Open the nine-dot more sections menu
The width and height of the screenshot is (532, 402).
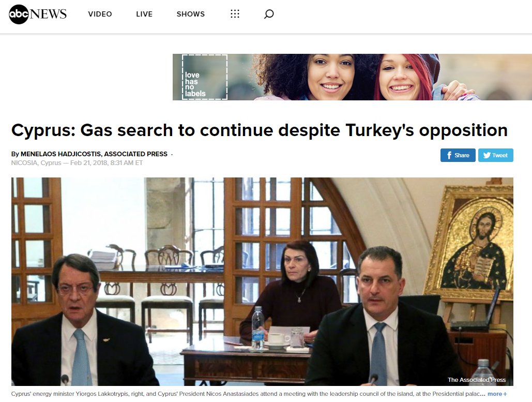(235, 14)
